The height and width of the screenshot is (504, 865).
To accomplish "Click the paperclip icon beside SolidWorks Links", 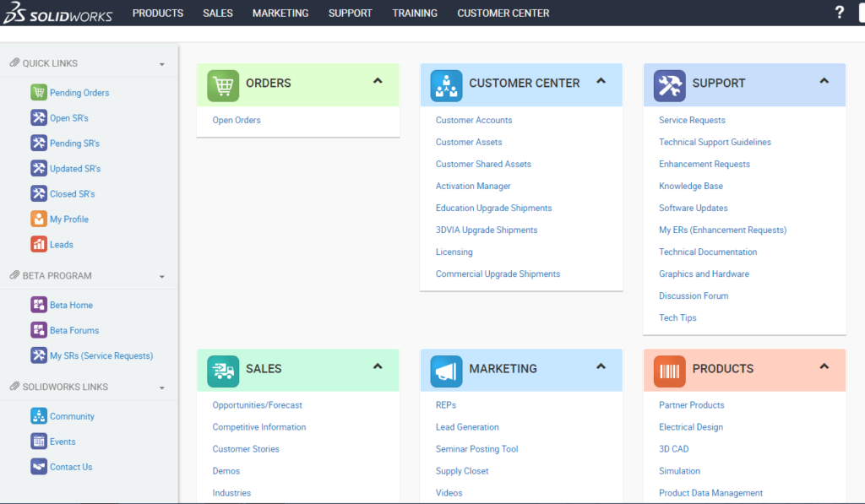I will coord(14,387).
